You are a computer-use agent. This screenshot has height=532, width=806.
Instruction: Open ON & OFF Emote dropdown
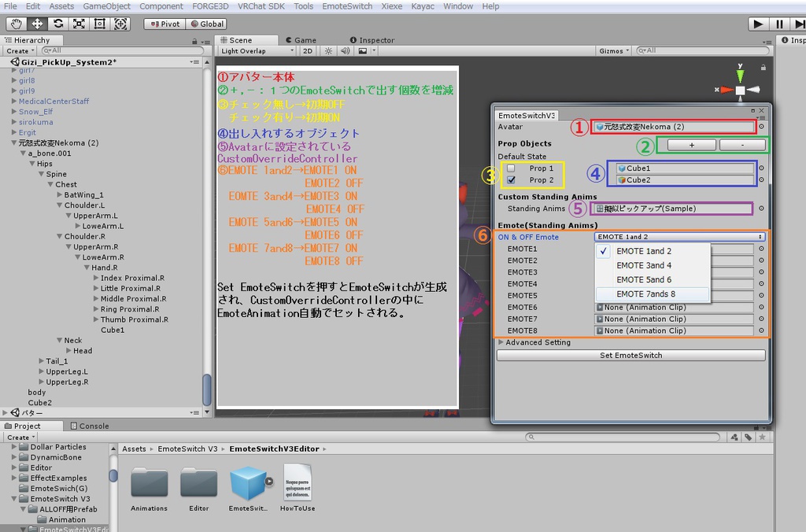[679, 237]
